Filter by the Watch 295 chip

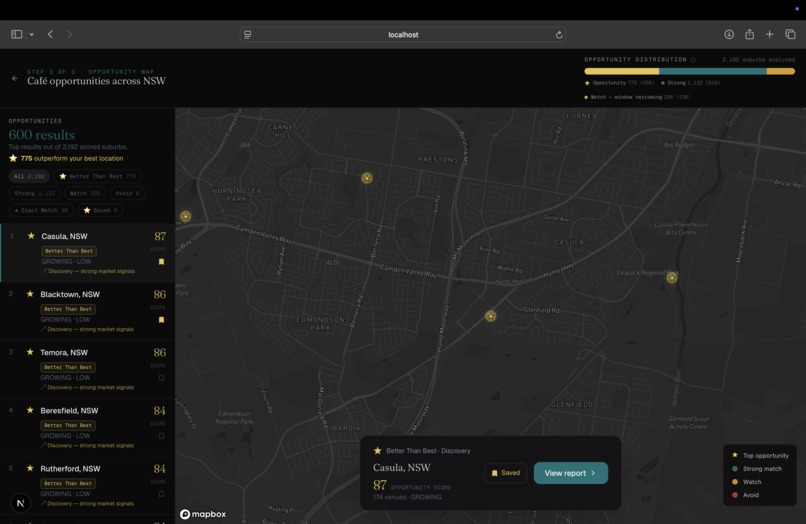click(85, 193)
